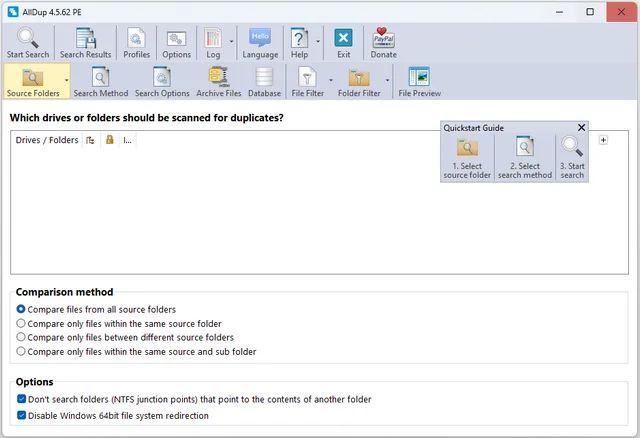Click the truncated 'I...' column header

point(127,140)
